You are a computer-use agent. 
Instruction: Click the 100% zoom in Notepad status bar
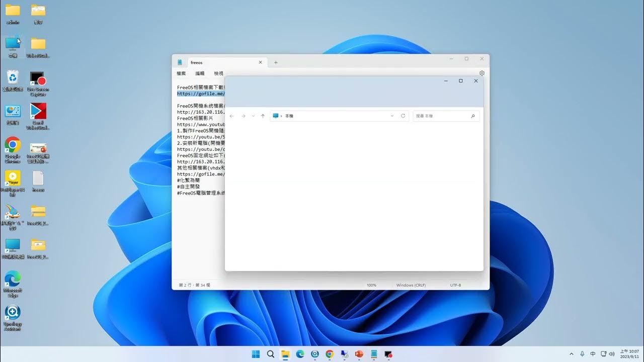(371, 285)
